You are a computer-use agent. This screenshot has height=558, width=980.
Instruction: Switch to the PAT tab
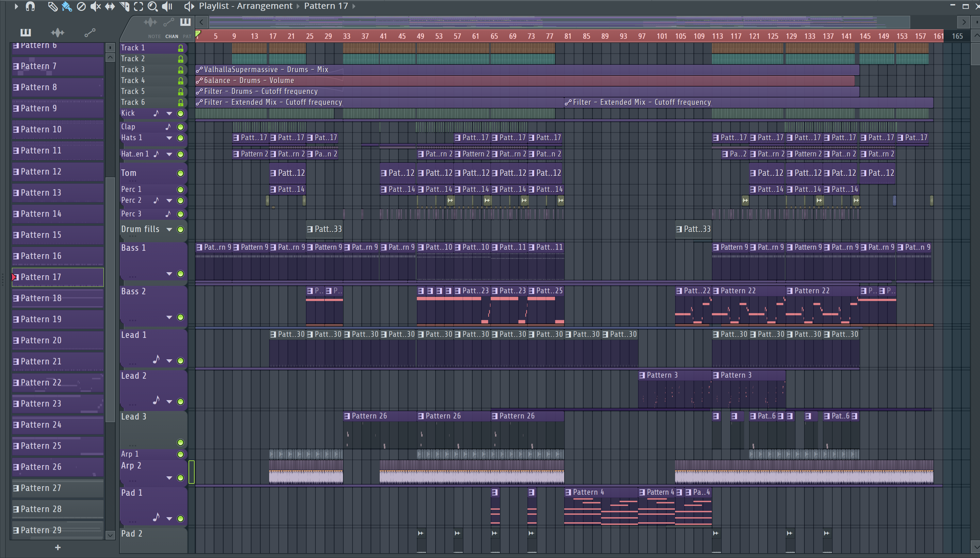click(x=187, y=36)
